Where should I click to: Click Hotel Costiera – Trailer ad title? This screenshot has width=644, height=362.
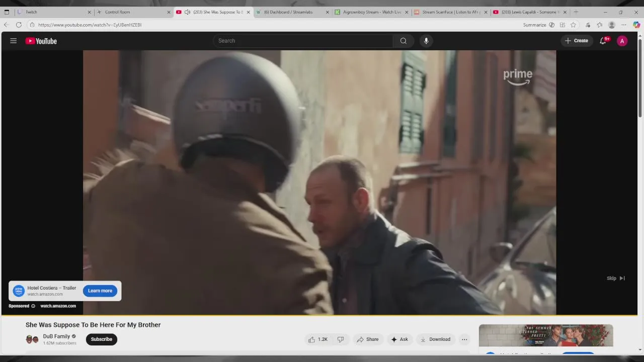(x=52, y=288)
